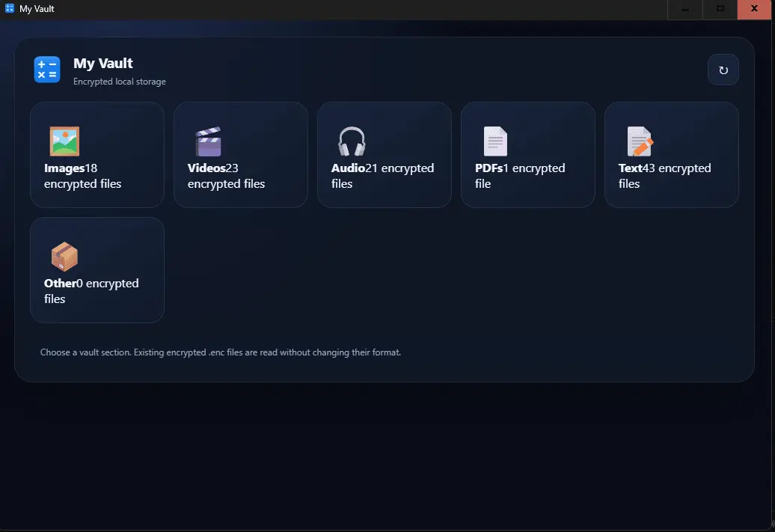Maximize the My Vault window

pos(720,10)
